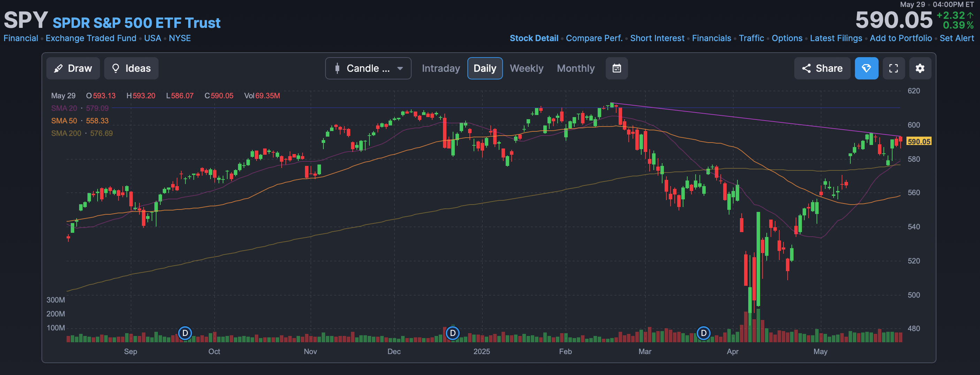Click the +2.32 price change value
Image resolution: width=980 pixels, height=375 pixels.
pyautogui.click(x=951, y=15)
